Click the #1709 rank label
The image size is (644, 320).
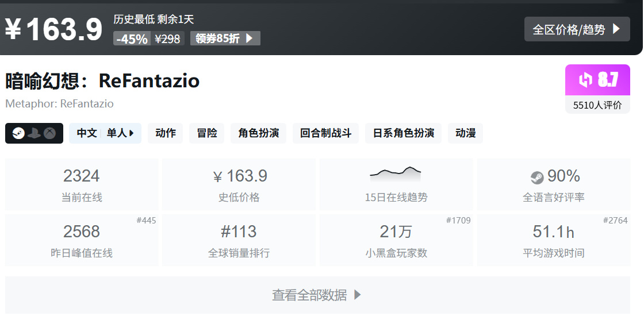pos(458,221)
